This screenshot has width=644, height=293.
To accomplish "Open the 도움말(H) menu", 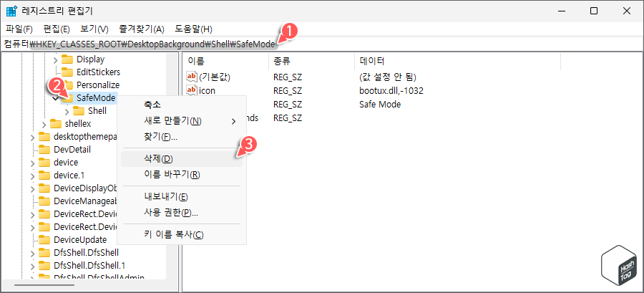I will pos(193,29).
